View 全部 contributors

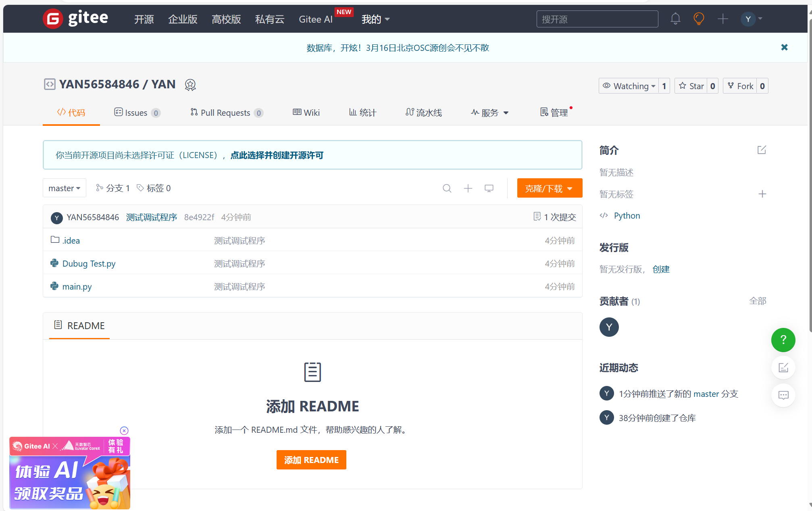758,301
